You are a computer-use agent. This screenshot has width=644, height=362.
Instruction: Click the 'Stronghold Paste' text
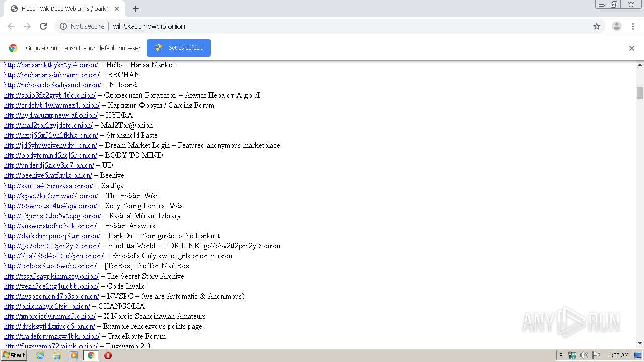pos(132,135)
